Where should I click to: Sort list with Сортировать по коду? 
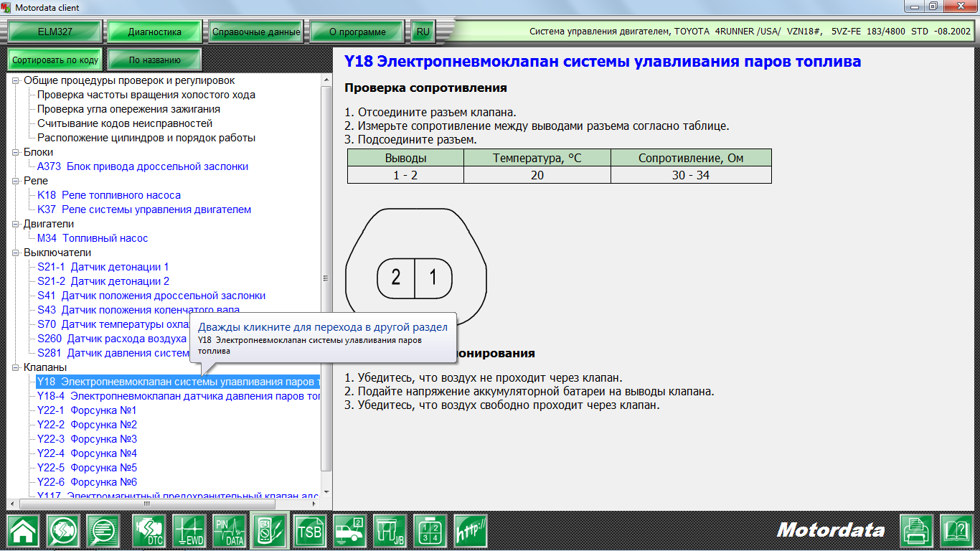click(55, 60)
